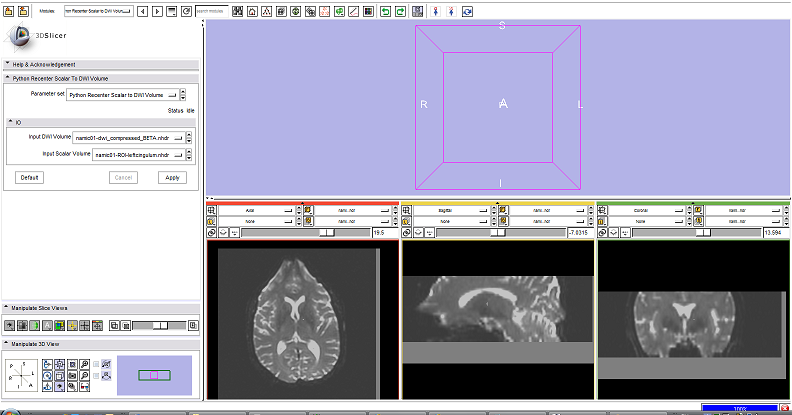Click the load scene icon at far left of toolbar
792x415 pixels.
click(8, 10)
